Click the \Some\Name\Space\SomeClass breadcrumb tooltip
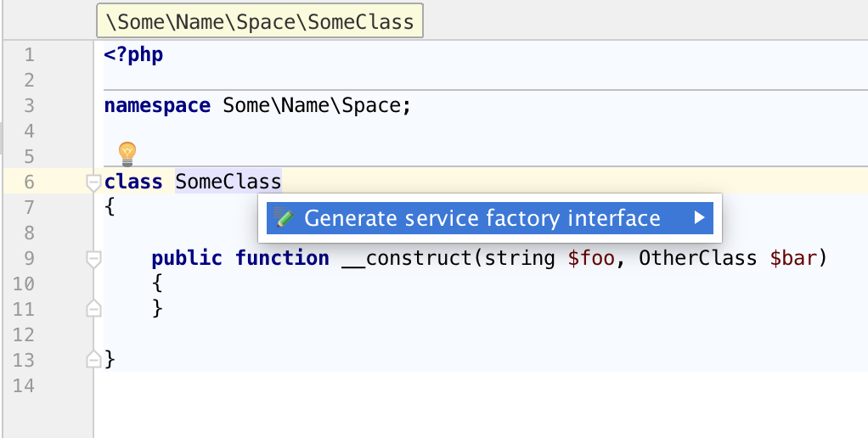Screen dimensions: 868x438 (260, 21)
